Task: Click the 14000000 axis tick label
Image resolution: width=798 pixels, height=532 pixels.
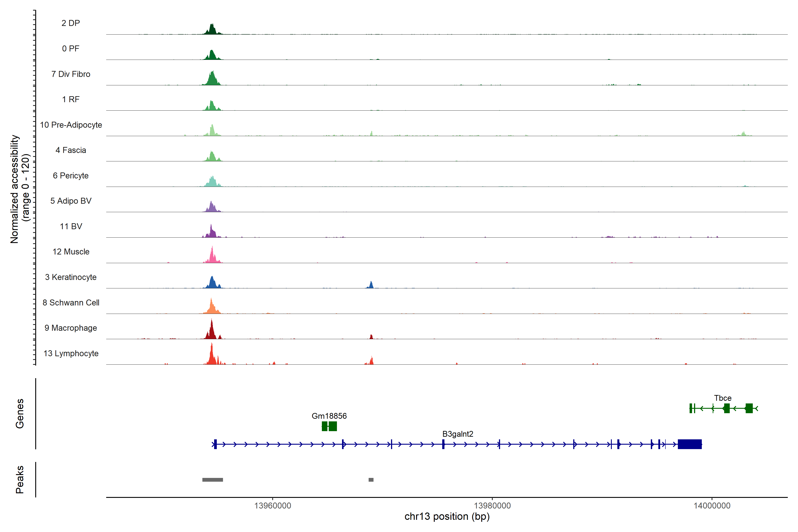Action: coord(712,506)
